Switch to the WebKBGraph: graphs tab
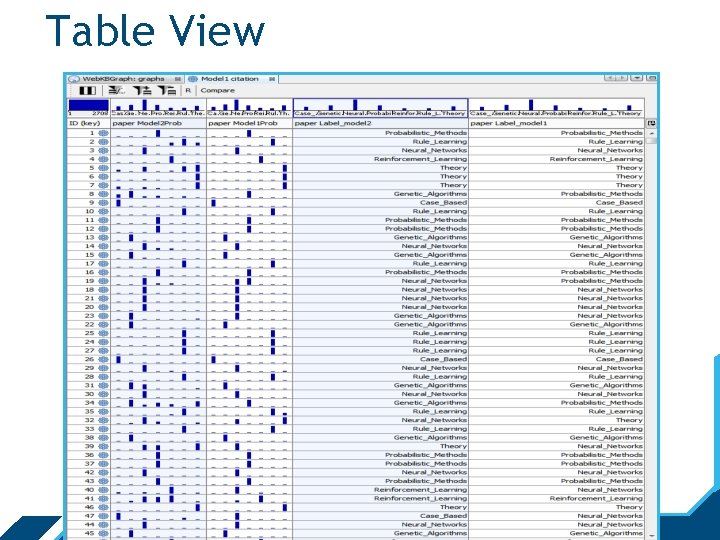The image size is (720, 540). pyautogui.click(x=123, y=79)
